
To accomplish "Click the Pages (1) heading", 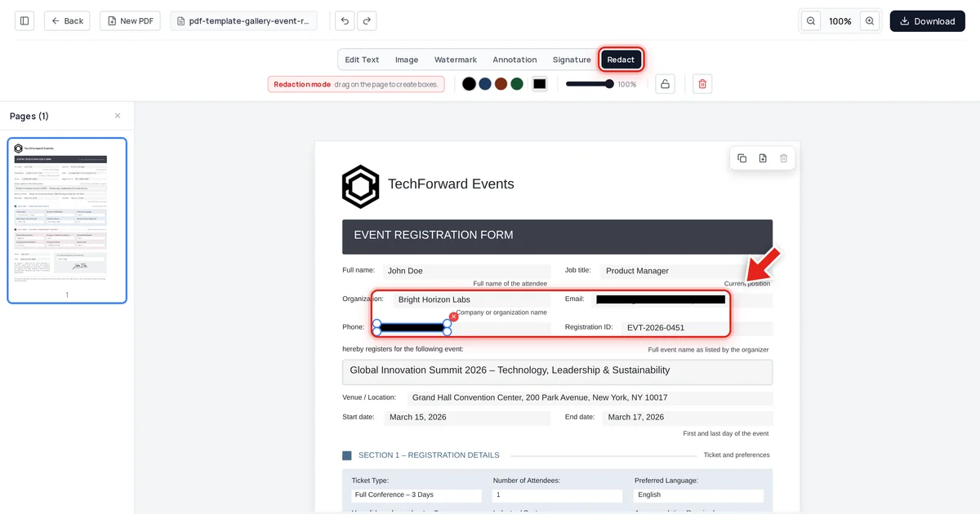I will coord(29,116).
